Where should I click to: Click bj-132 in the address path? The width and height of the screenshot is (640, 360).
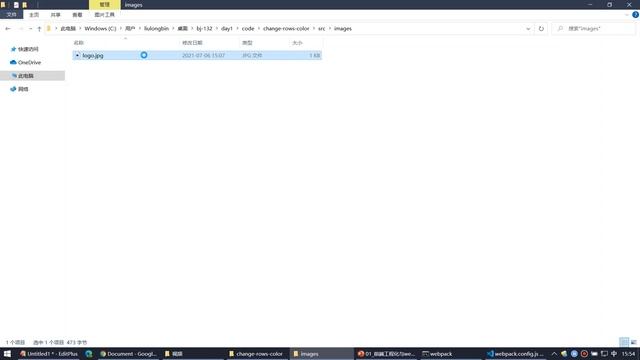tap(204, 29)
